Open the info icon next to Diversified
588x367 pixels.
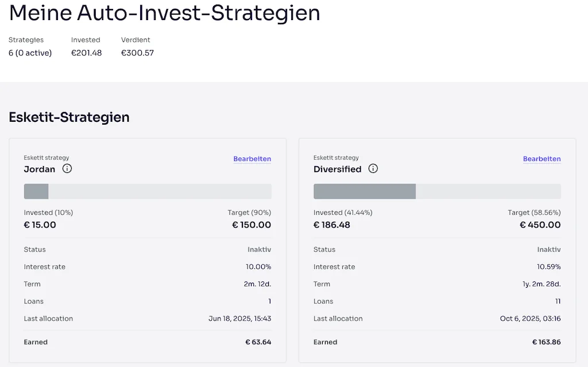(x=373, y=169)
